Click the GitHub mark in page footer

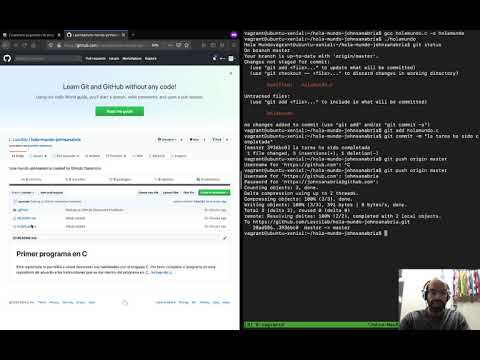[x=125, y=303]
